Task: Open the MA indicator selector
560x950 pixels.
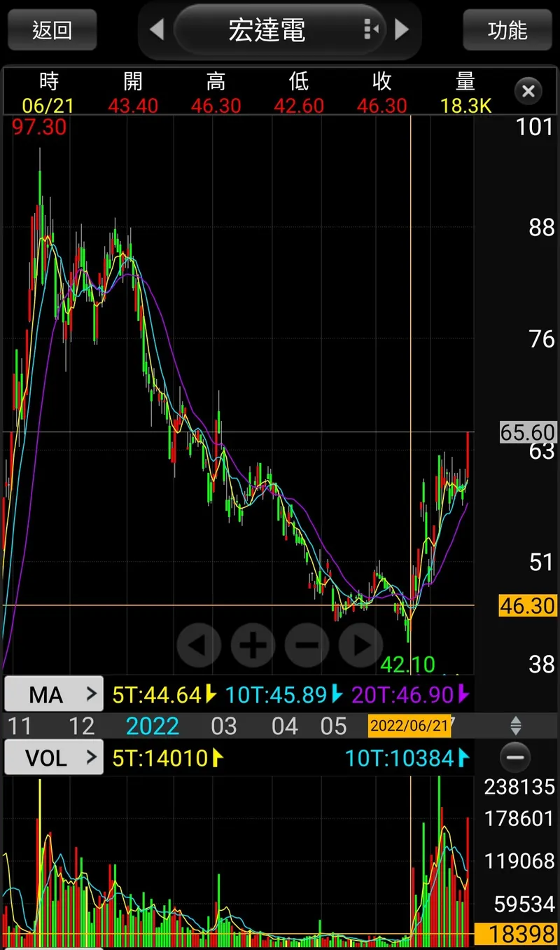Action: click(54, 694)
